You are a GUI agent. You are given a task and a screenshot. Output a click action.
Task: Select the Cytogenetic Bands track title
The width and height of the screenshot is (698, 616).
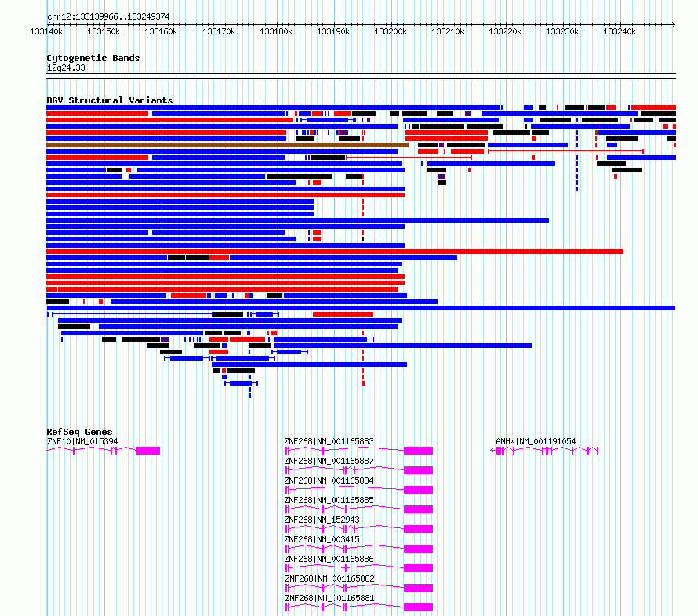93,58
